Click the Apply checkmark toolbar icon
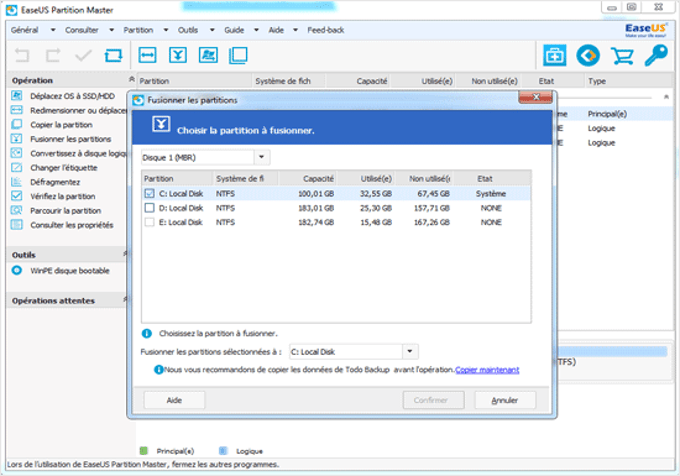680x476 pixels. (83, 55)
